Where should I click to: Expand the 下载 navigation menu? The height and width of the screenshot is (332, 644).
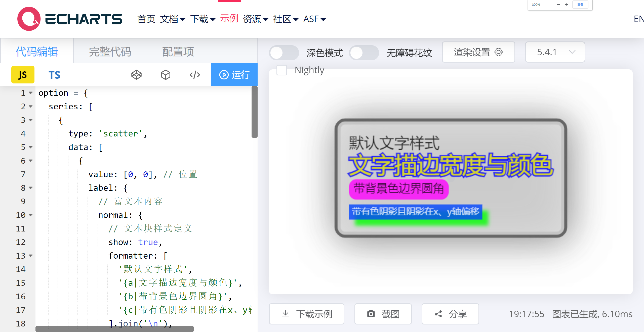pyautogui.click(x=203, y=19)
